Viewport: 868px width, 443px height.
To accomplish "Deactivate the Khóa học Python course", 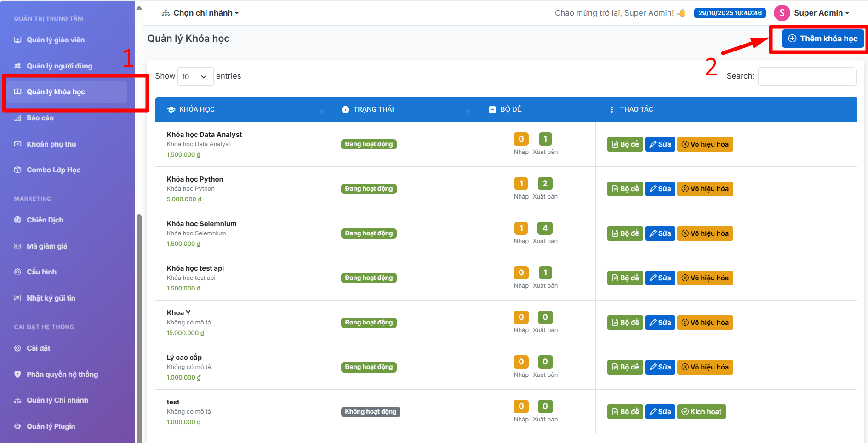I will tap(705, 189).
